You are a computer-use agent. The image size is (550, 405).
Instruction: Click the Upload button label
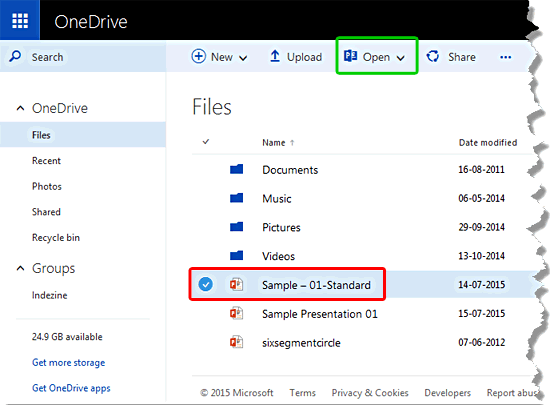coord(304,57)
